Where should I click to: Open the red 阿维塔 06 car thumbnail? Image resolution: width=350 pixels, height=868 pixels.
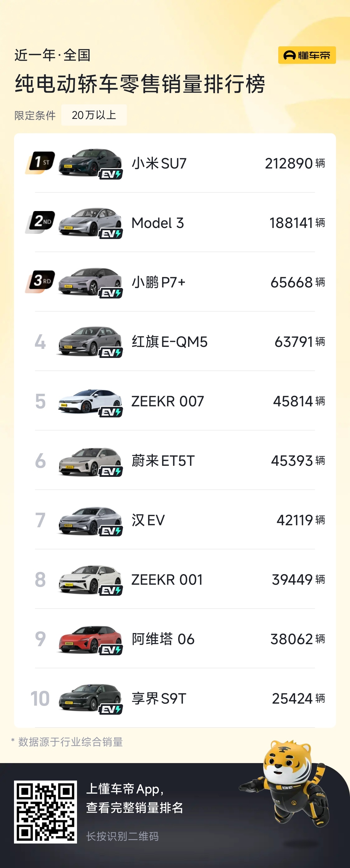[x=90, y=639]
